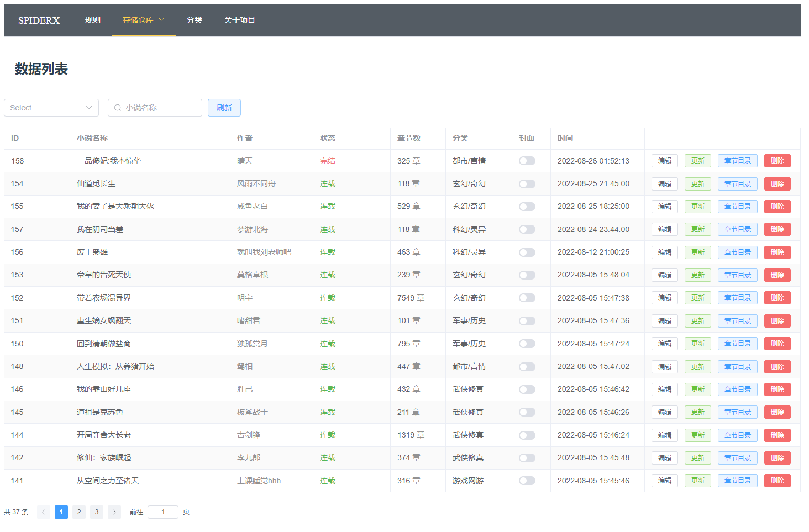Toggle cover switch for 人生模拟：从养猪开始
Image resolution: width=809 pixels, height=532 pixels.
[x=527, y=367]
